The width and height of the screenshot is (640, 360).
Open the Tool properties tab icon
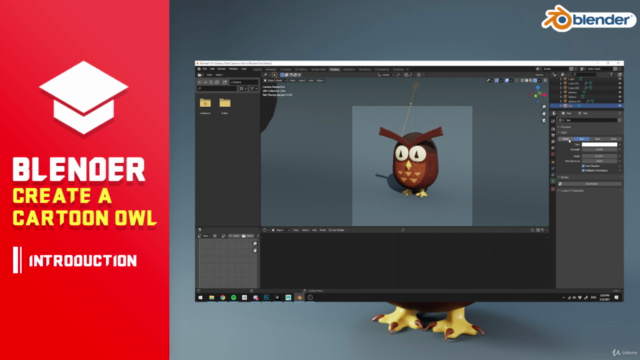553,121
